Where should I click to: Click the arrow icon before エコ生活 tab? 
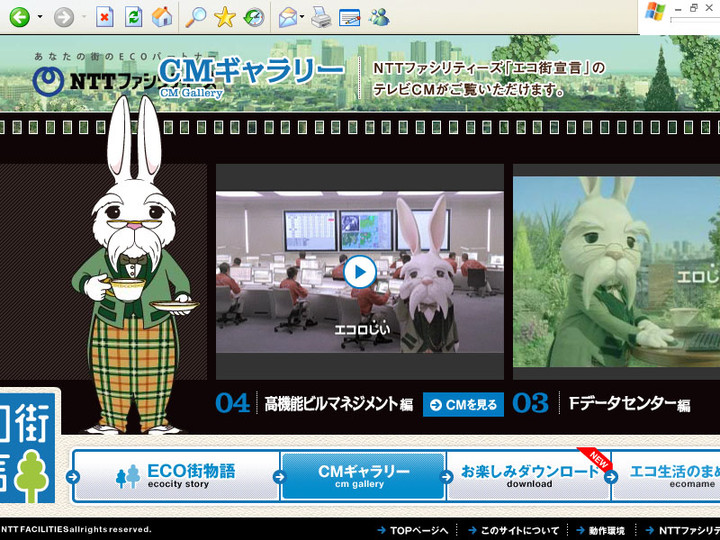pos(611,477)
